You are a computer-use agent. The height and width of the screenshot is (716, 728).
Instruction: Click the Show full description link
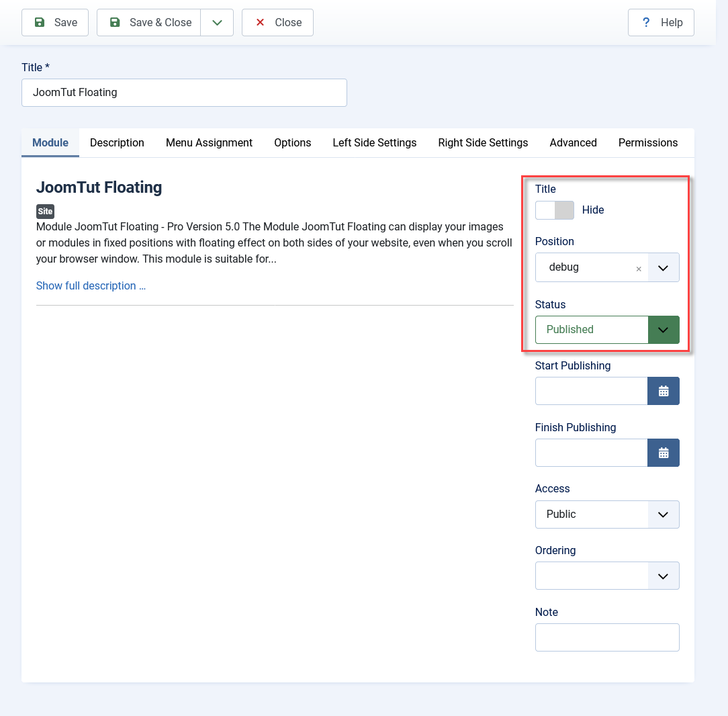(91, 285)
